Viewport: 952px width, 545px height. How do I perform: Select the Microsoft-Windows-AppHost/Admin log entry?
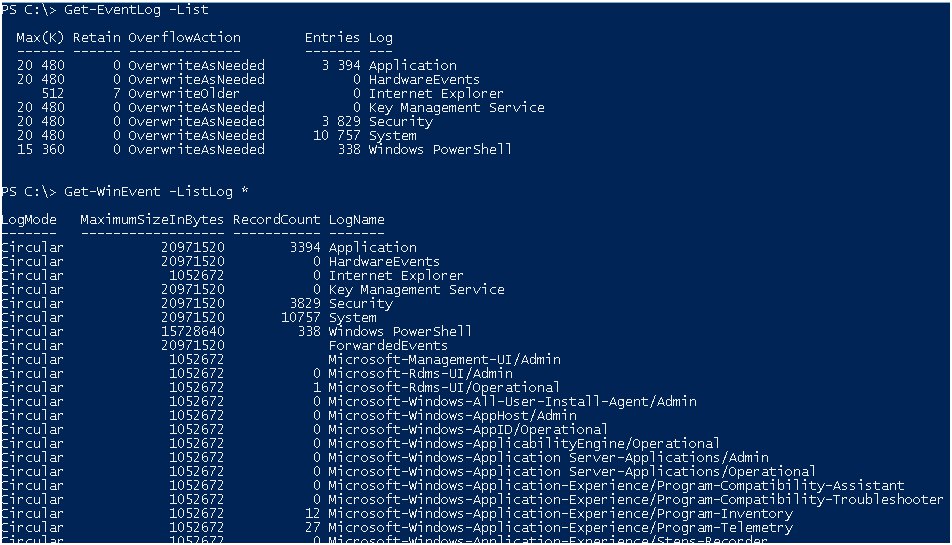coord(452,416)
